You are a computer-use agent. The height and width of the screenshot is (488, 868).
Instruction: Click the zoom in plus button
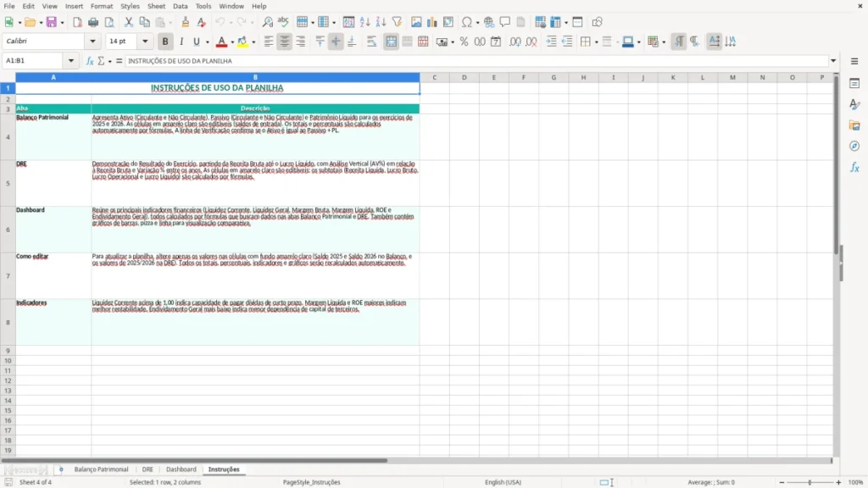838,482
